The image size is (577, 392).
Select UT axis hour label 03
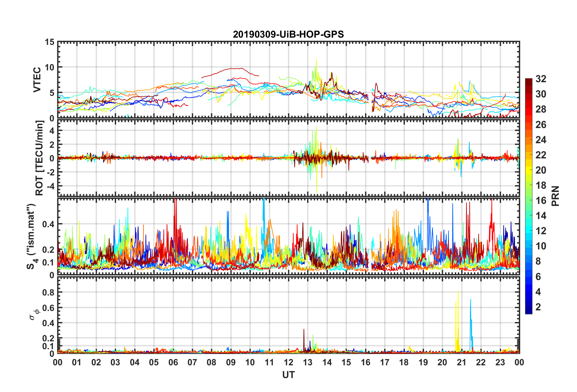(115, 362)
